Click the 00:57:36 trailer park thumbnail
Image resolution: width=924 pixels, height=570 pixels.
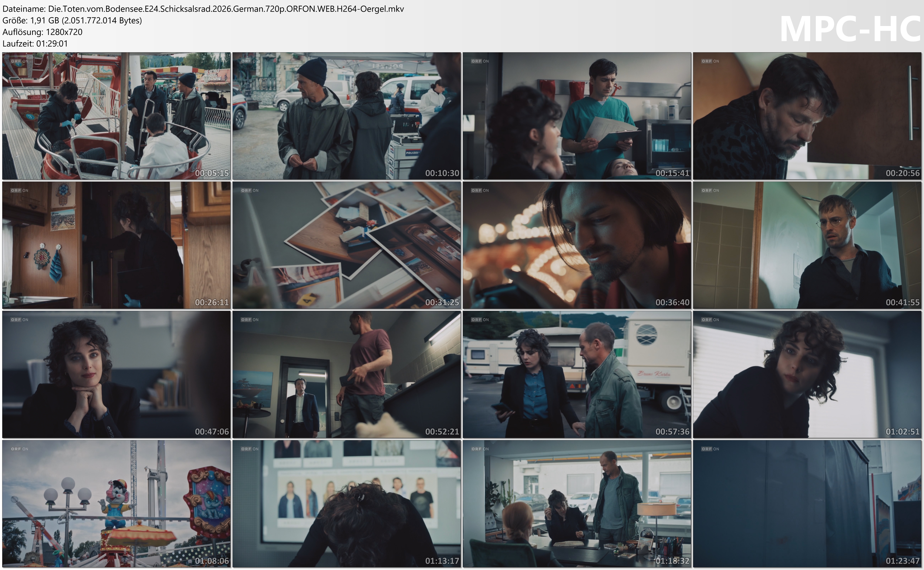click(577, 374)
